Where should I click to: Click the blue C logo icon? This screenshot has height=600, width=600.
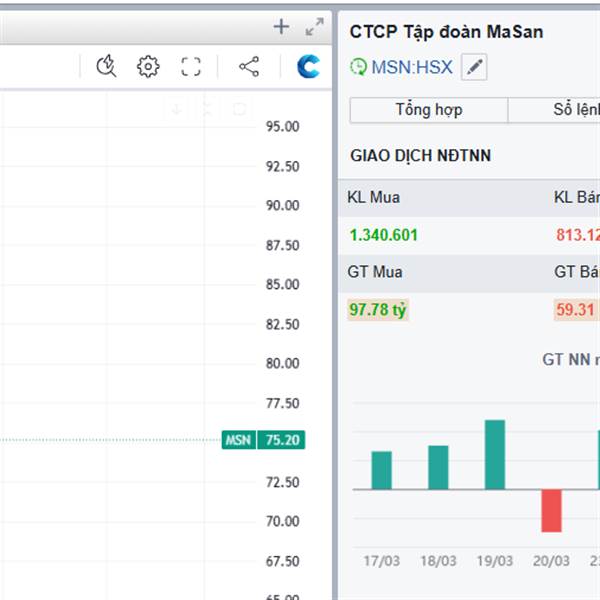[x=309, y=67]
